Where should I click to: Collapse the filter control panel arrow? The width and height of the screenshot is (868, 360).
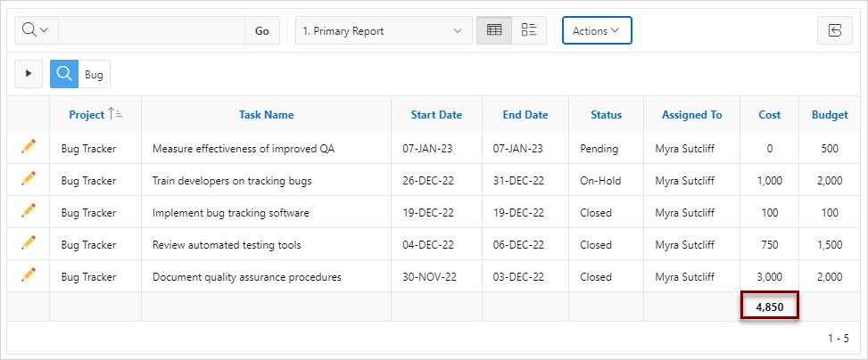click(29, 74)
